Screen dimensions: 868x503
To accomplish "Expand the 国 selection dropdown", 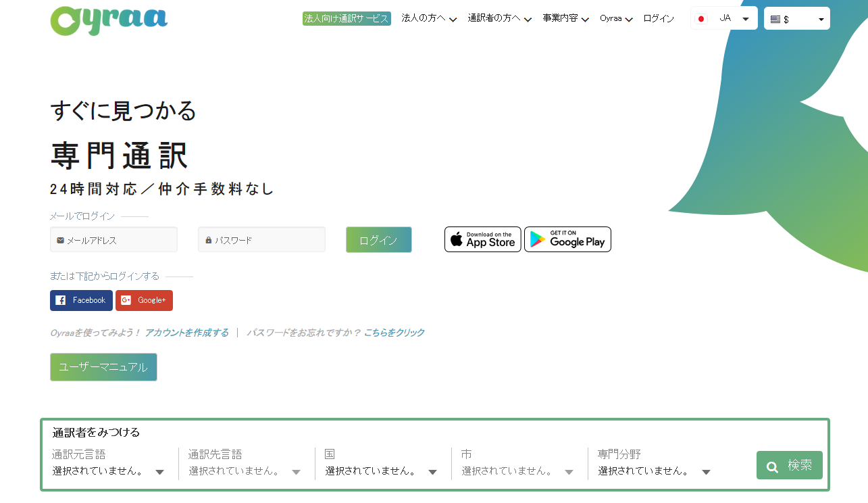I will click(382, 471).
